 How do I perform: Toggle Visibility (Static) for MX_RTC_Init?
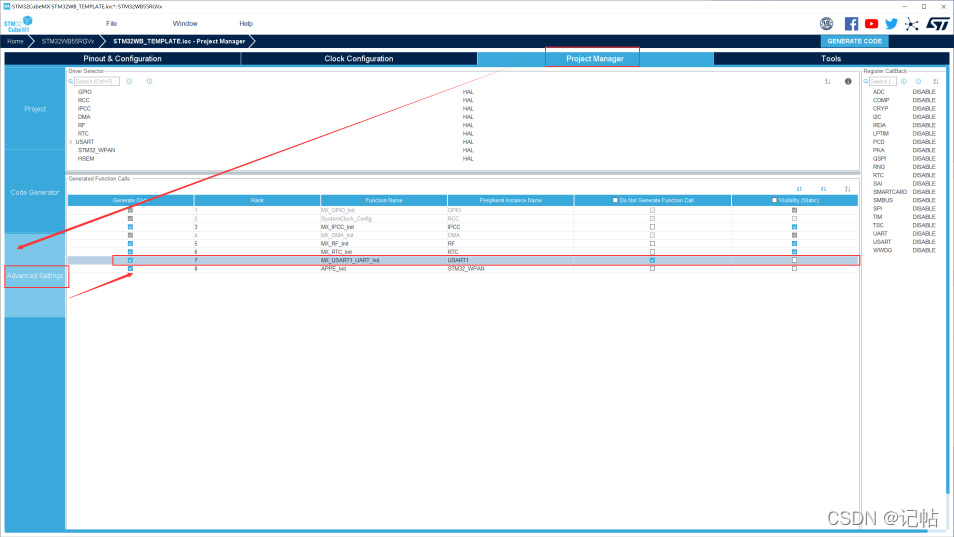(x=794, y=252)
